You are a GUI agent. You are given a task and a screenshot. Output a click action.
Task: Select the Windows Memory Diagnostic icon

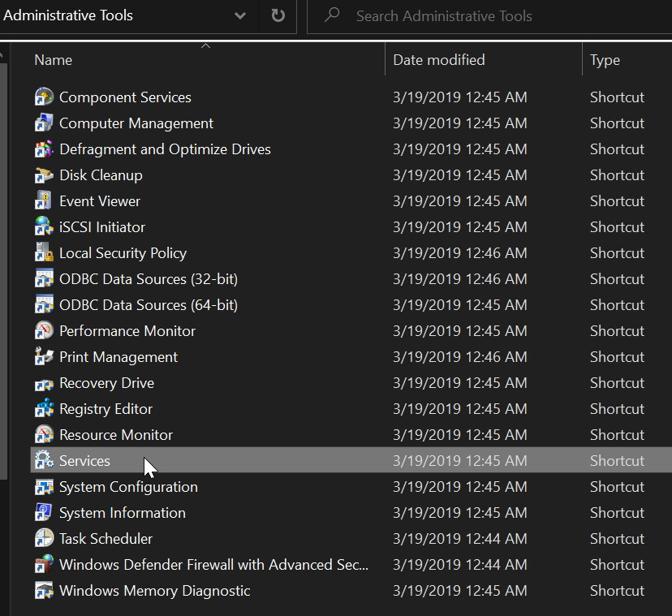(x=44, y=590)
